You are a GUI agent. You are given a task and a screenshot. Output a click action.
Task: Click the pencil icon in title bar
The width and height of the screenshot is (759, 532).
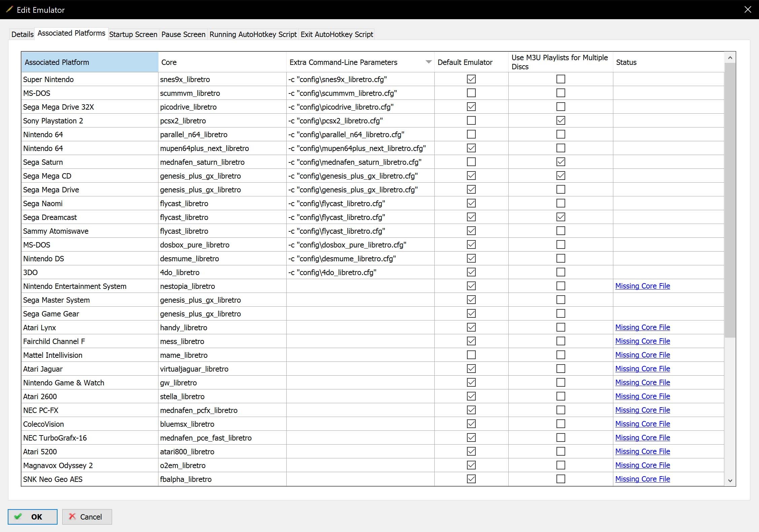9,9
